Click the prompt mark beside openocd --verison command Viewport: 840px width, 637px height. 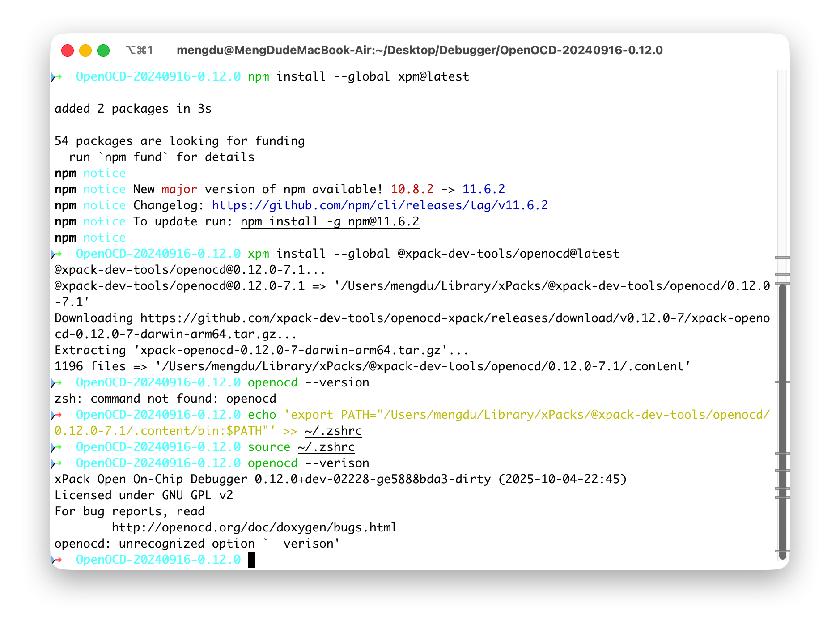tap(56, 463)
